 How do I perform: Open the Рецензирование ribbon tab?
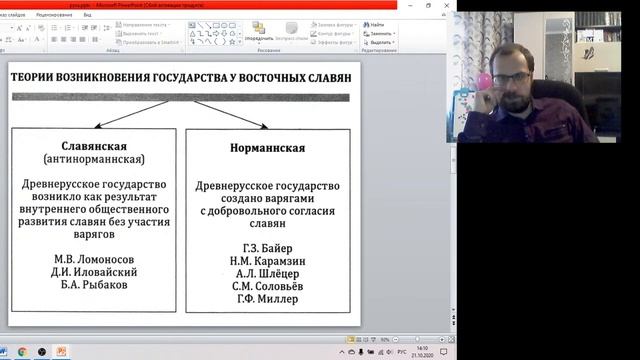click(x=54, y=15)
